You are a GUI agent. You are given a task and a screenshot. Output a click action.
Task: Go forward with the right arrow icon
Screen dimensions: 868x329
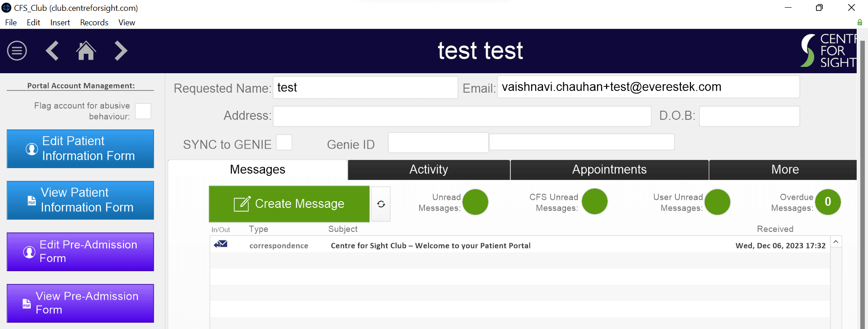121,51
